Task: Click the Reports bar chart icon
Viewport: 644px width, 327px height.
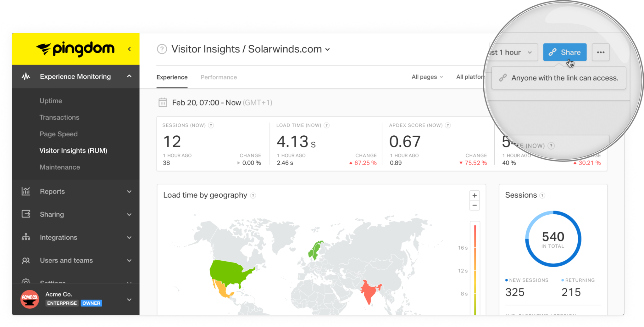Action: 26,191
